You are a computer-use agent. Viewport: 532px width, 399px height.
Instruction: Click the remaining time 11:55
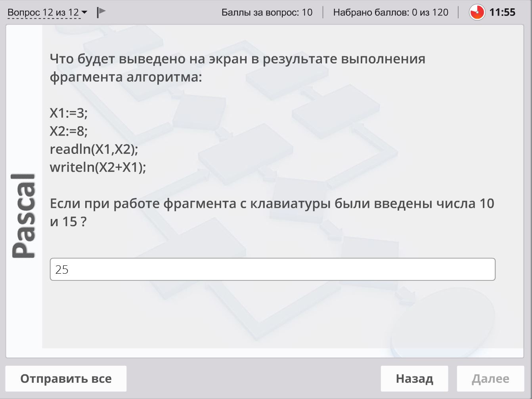[x=502, y=12]
